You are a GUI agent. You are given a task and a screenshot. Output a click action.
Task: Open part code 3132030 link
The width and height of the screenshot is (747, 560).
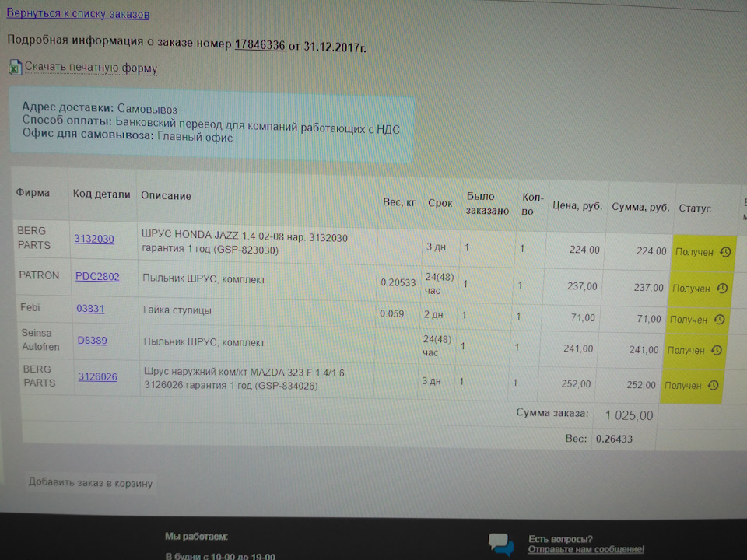pos(94,239)
